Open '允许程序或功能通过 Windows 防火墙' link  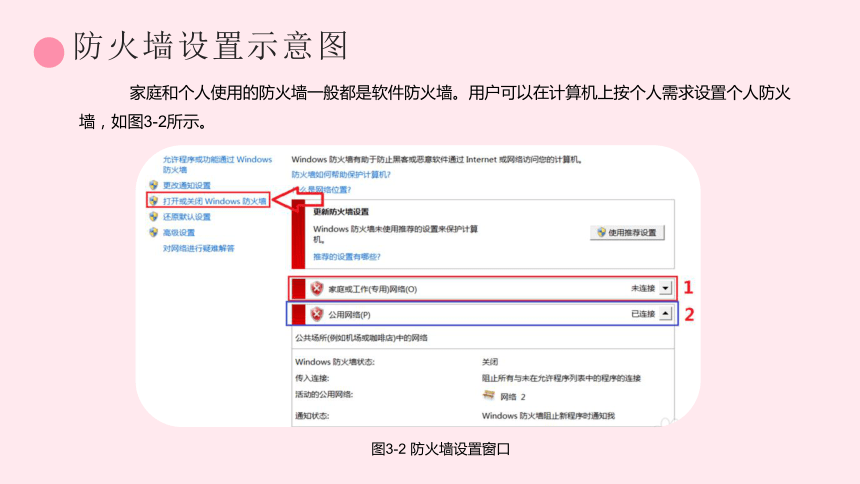[x=217, y=164]
